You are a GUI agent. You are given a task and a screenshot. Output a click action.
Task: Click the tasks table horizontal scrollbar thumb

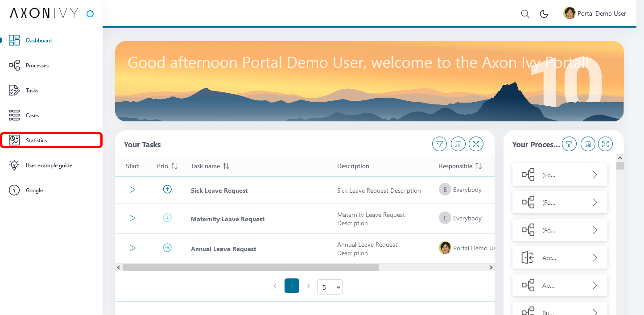[x=251, y=267]
